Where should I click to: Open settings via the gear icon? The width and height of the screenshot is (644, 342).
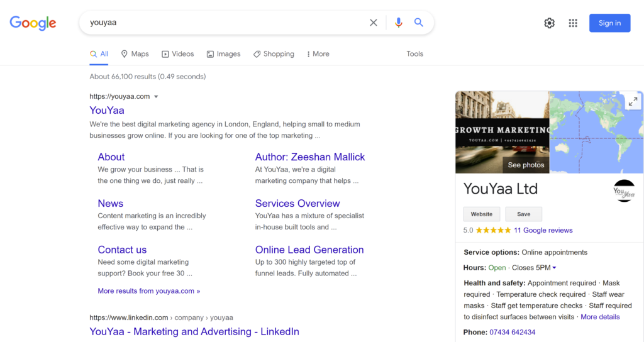[550, 23]
